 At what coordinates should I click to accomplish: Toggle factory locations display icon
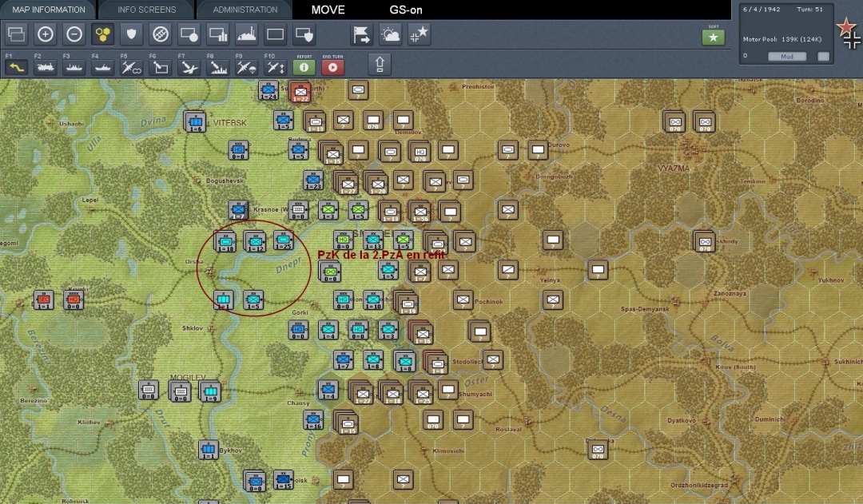(247, 34)
